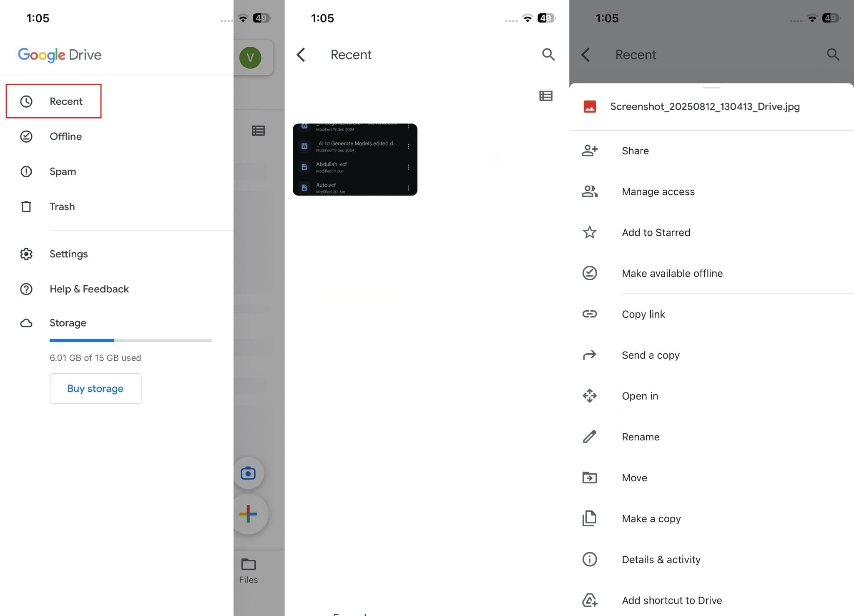
Task: Click the Share person-plus icon
Action: click(x=590, y=151)
